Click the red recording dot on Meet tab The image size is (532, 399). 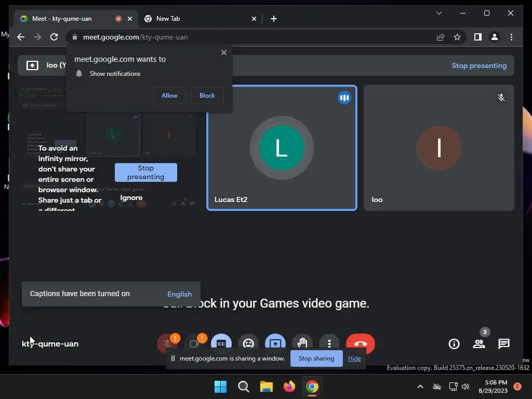[x=118, y=19]
